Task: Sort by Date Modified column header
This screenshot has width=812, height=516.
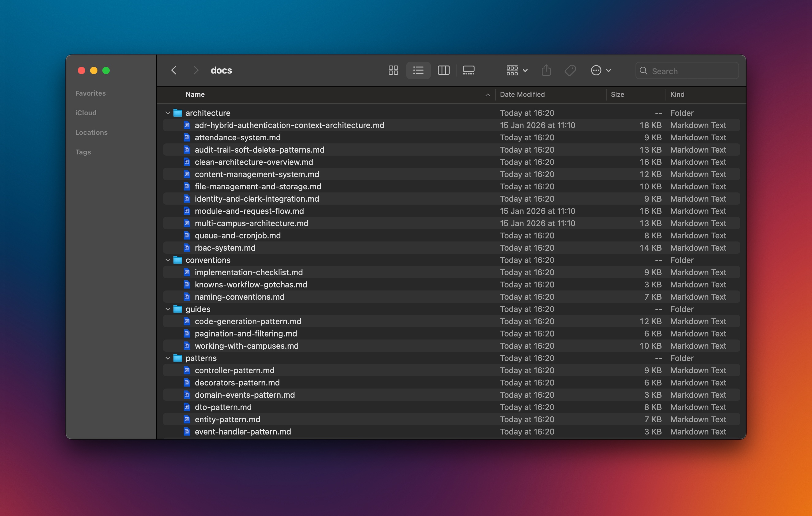Action: tap(522, 94)
